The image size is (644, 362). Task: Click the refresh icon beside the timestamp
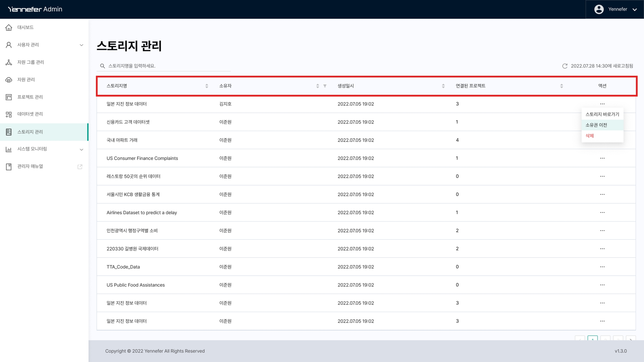(x=565, y=66)
